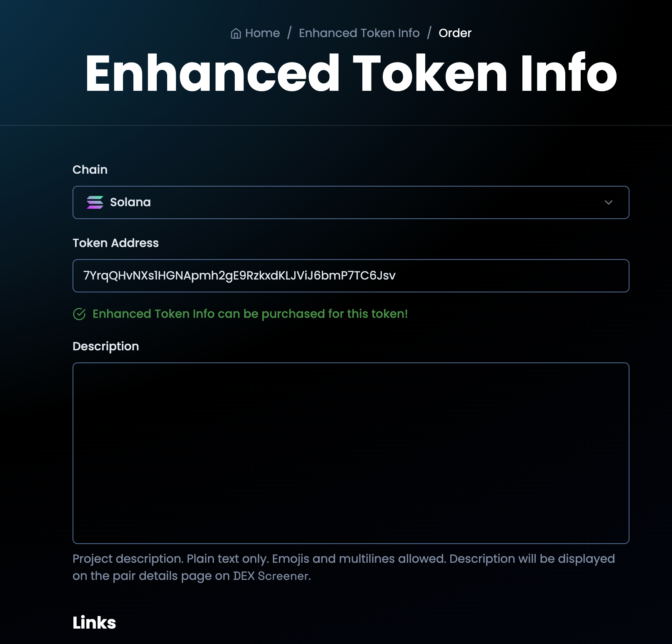Focus the Token Address input field

(x=350, y=276)
